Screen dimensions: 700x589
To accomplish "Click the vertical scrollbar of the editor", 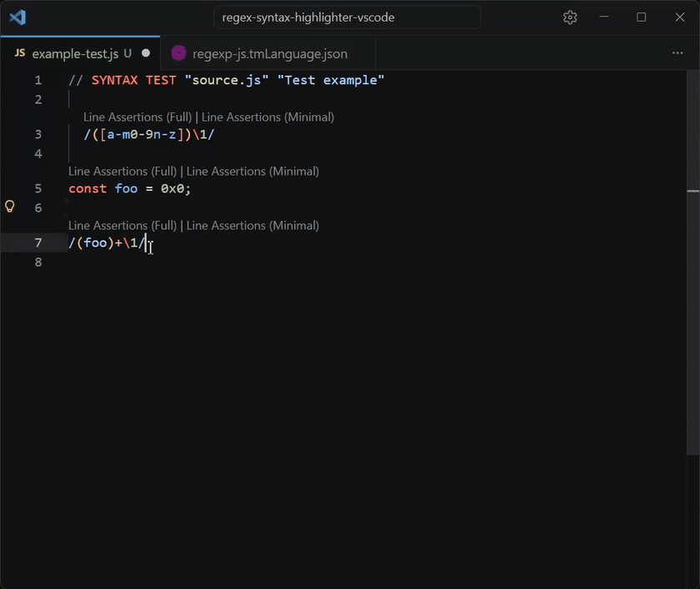I will [692, 263].
